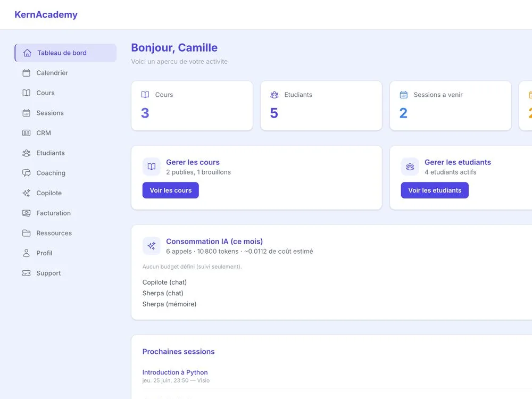532x399 pixels.
Task: Open the Tableau de bord menu item
Action: (65, 53)
